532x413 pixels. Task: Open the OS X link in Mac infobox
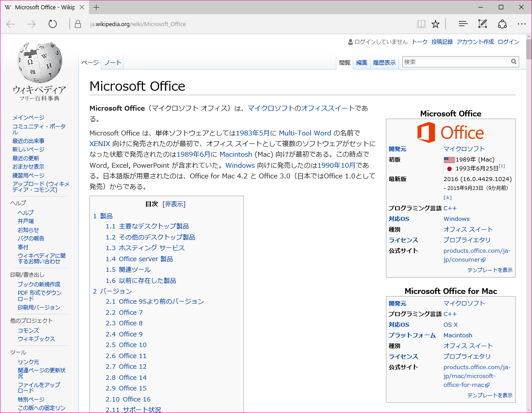tap(451, 324)
